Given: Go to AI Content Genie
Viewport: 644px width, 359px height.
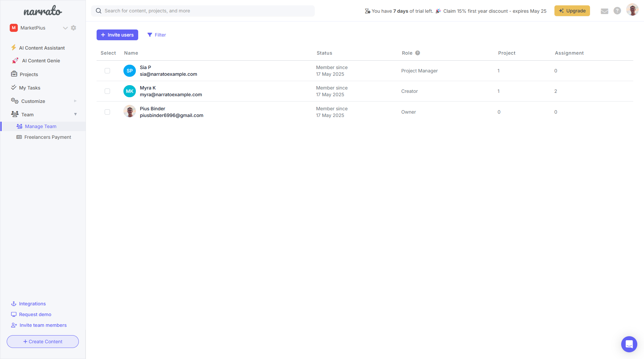Looking at the screenshot, I should (41, 61).
